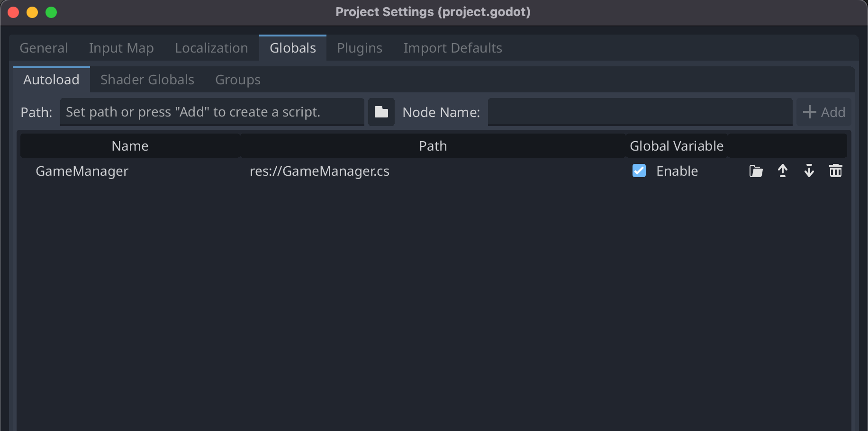
Task: Click the script path input field
Action: [212, 112]
